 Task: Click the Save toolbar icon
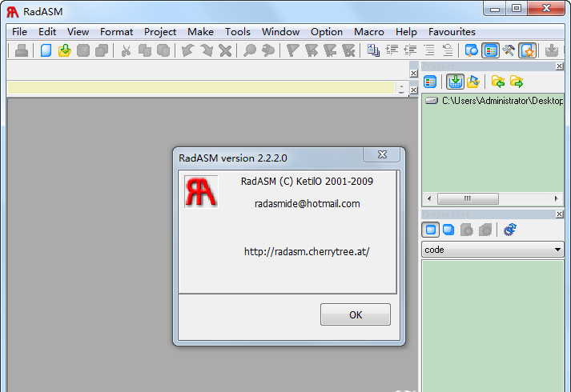point(83,50)
